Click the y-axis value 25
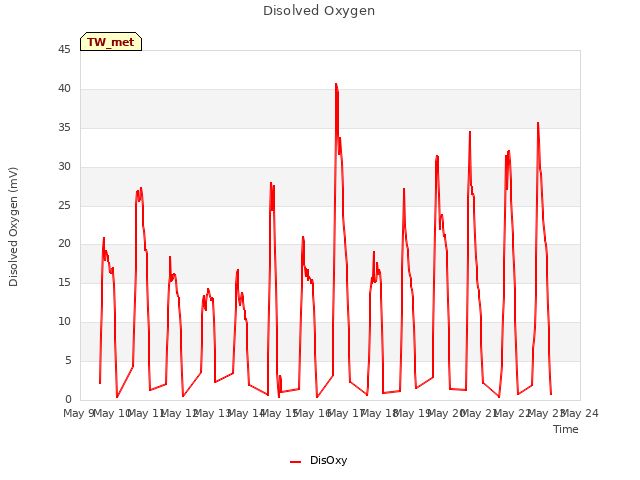 (64, 205)
